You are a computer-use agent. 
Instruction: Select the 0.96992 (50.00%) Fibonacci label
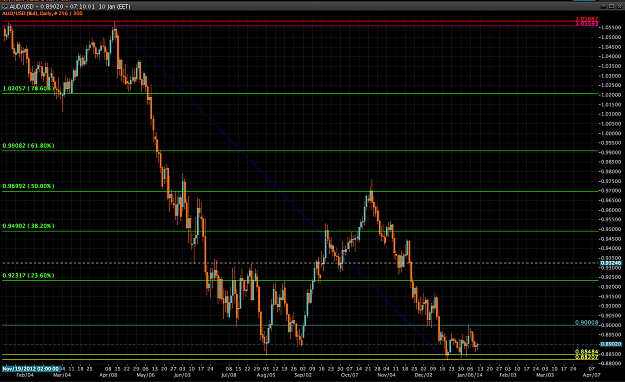[28, 186]
